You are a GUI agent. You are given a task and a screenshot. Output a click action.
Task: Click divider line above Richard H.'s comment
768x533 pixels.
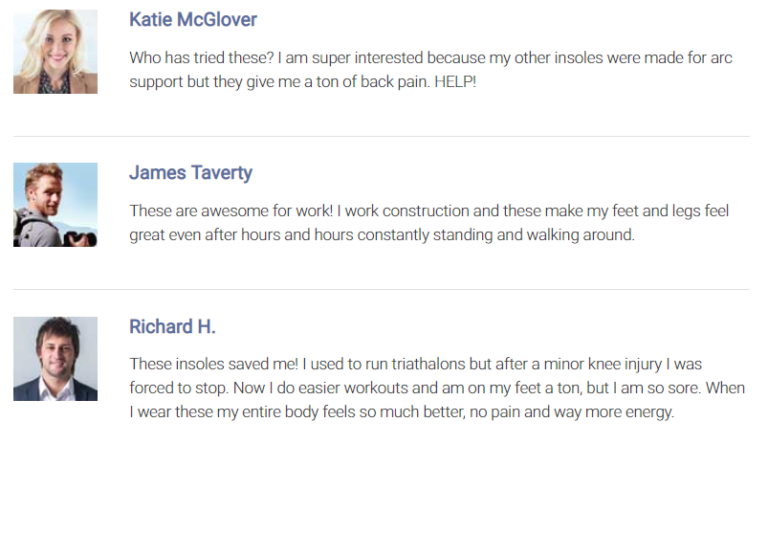[x=381, y=290]
